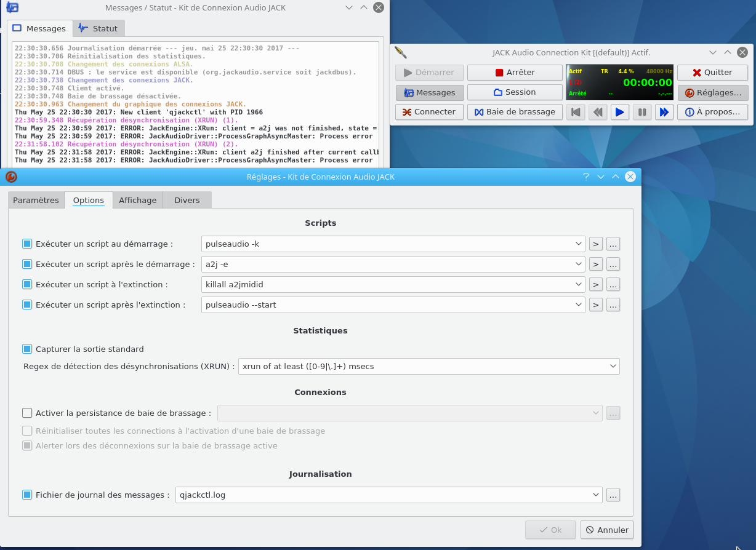Screen dimensions: 756x550
Task: Open the Divers tab
Action: pos(187,200)
